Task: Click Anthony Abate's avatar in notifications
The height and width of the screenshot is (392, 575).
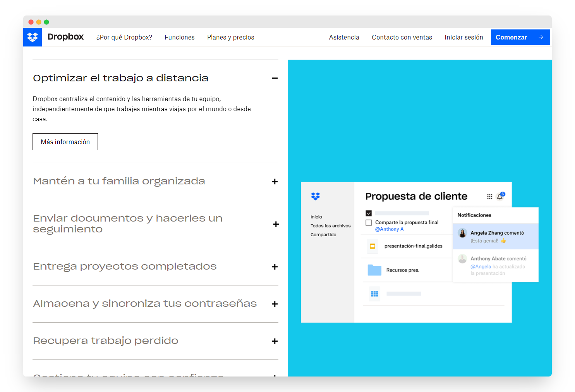Action: [462, 258]
